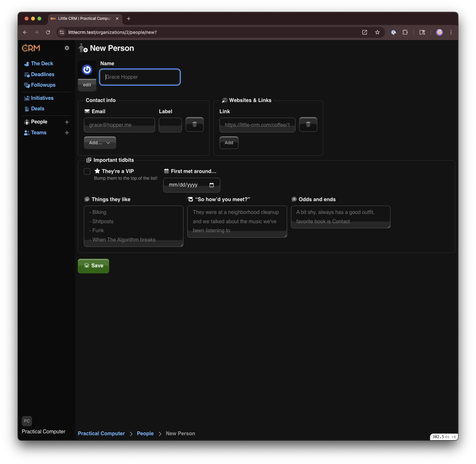The height and width of the screenshot is (464, 476).
Task: Bookmark this page with the star icon
Action: click(x=377, y=32)
